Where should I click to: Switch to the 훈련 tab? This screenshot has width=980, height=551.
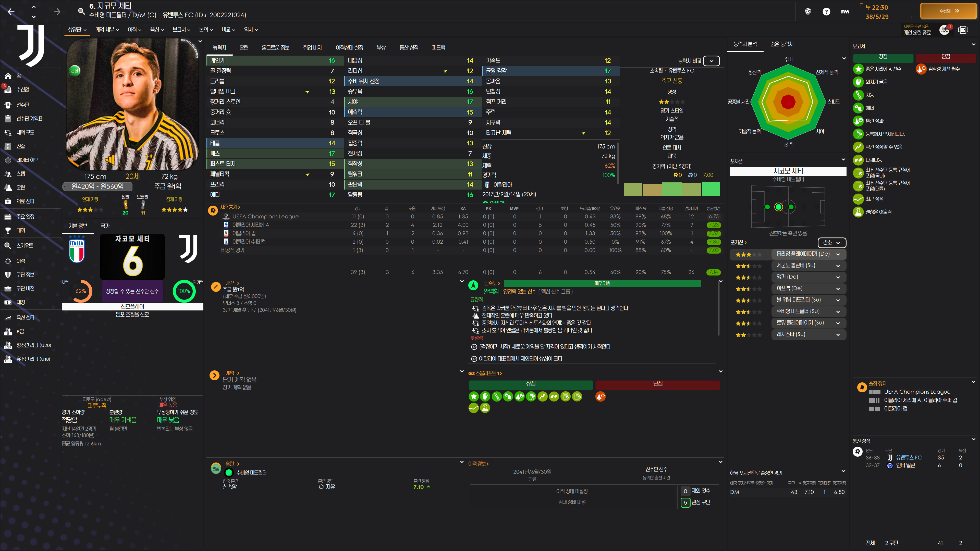point(244,47)
